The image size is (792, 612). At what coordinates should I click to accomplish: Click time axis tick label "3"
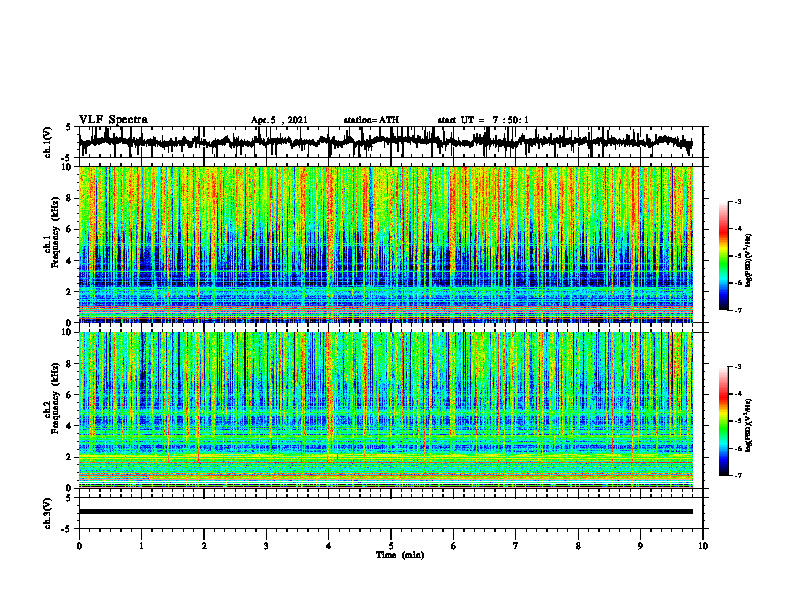pos(266,546)
